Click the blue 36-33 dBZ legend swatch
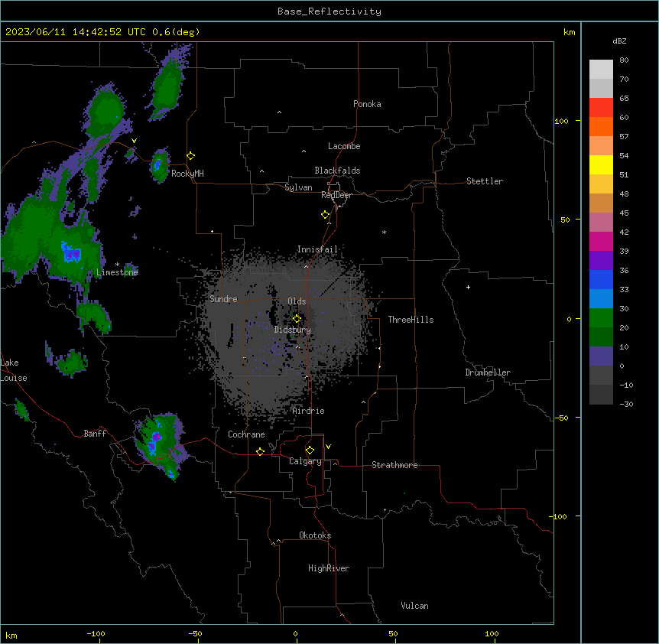This screenshot has height=644, width=659. click(x=601, y=279)
